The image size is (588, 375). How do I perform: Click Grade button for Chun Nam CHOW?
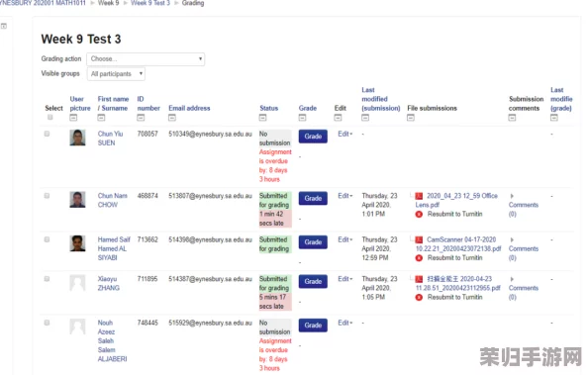(313, 198)
